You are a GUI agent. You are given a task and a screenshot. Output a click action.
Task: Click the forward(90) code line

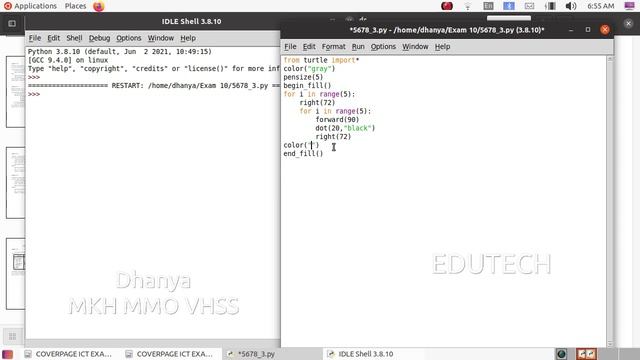click(337, 120)
